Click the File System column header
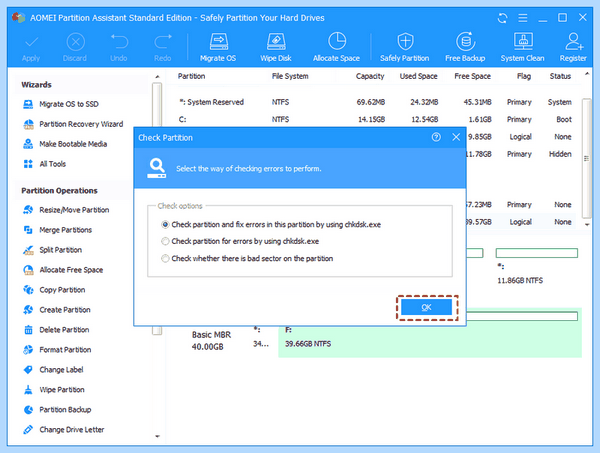The height and width of the screenshot is (453, 600). (x=290, y=76)
